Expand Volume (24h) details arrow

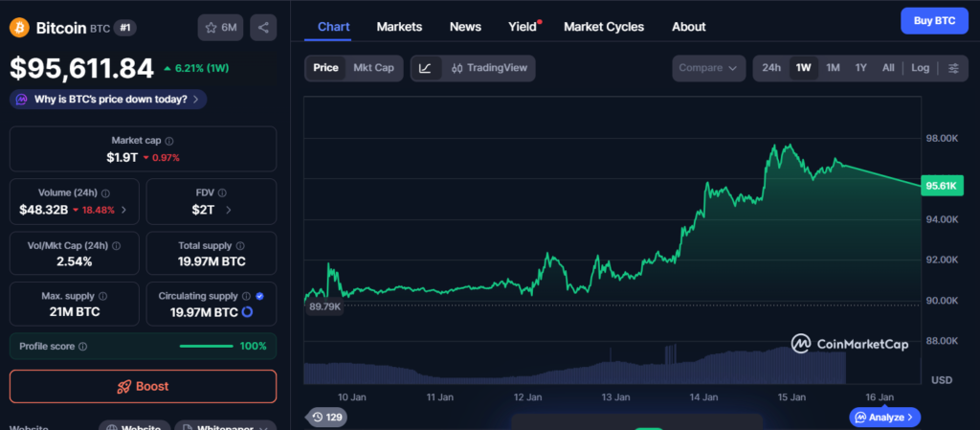click(x=122, y=210)
